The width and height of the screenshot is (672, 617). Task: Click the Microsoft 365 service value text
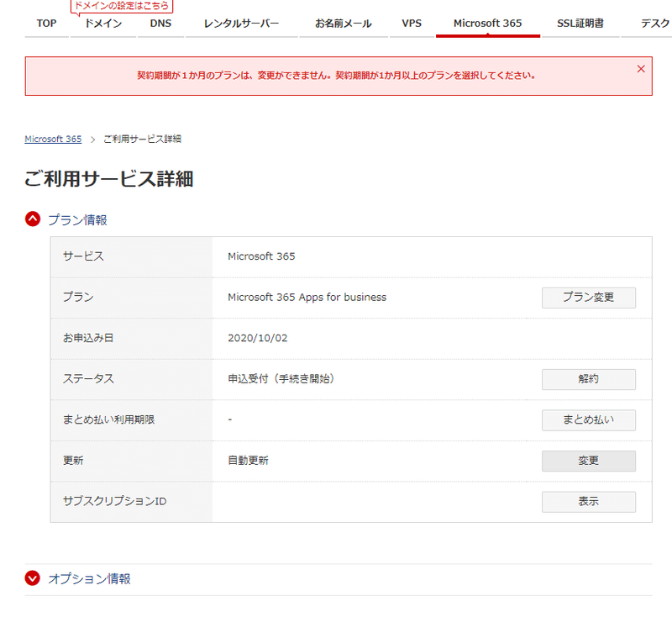pos(261,256)
